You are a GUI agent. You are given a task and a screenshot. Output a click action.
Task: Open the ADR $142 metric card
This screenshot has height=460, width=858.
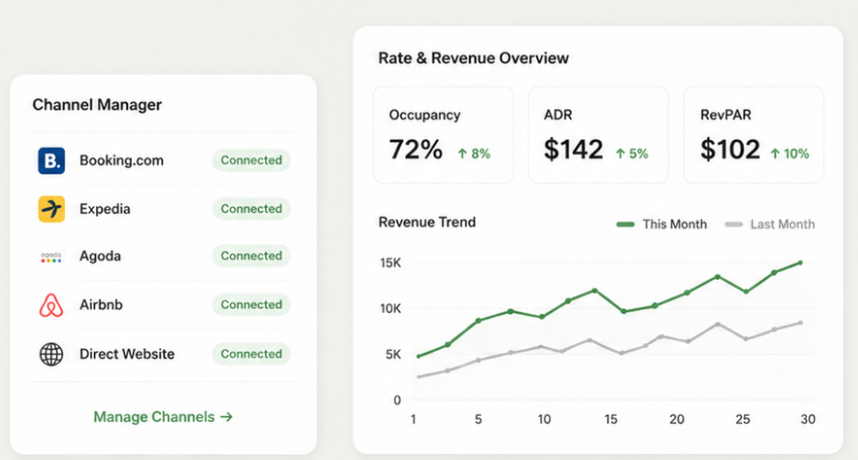point(598,135)
